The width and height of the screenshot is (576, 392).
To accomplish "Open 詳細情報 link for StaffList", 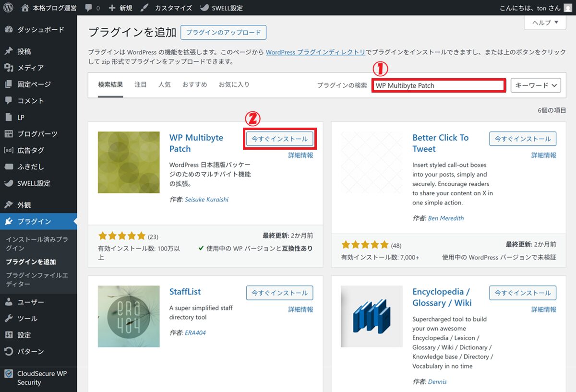I will coord(300,309).
